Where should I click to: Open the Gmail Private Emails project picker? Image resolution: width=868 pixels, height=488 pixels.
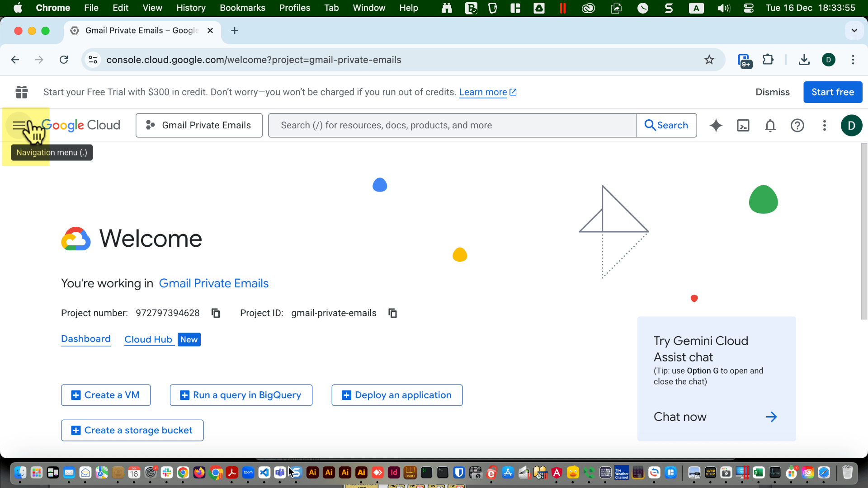coord(199,125)
